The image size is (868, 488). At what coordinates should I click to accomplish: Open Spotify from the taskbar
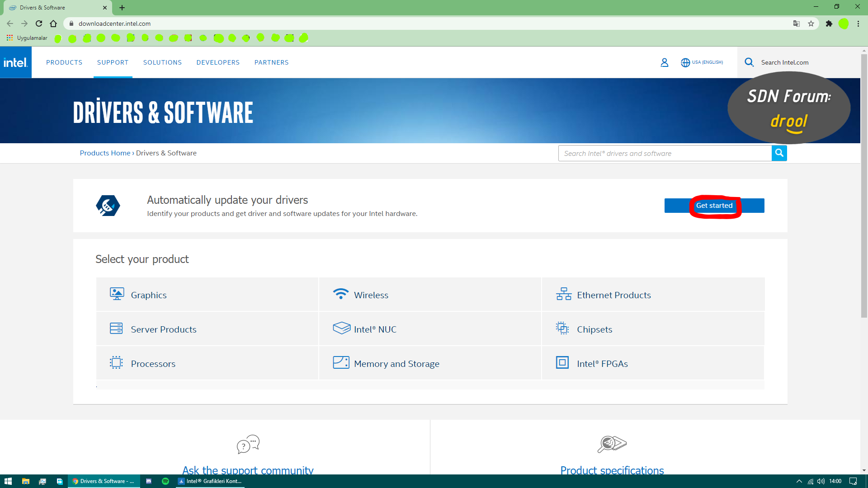tap(165, 481)
